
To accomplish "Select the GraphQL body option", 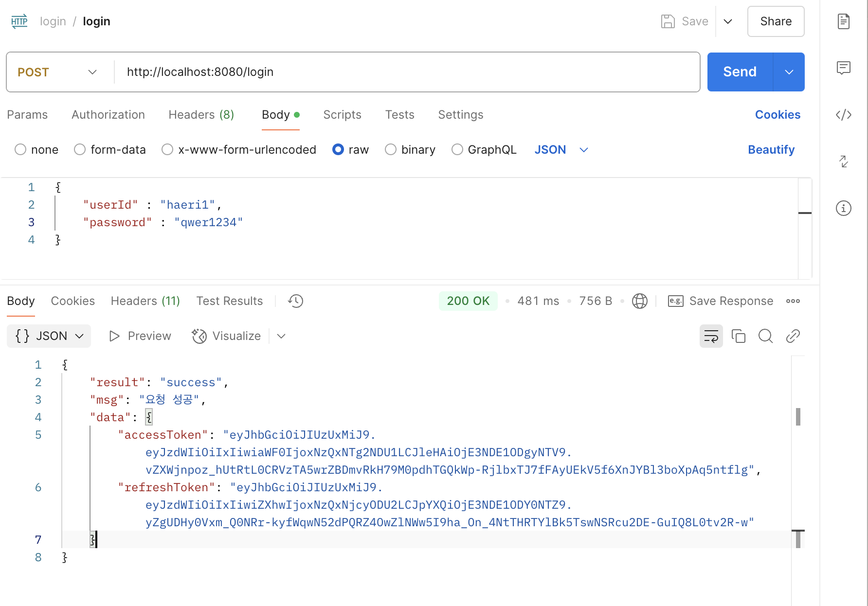I will point(457,150).
